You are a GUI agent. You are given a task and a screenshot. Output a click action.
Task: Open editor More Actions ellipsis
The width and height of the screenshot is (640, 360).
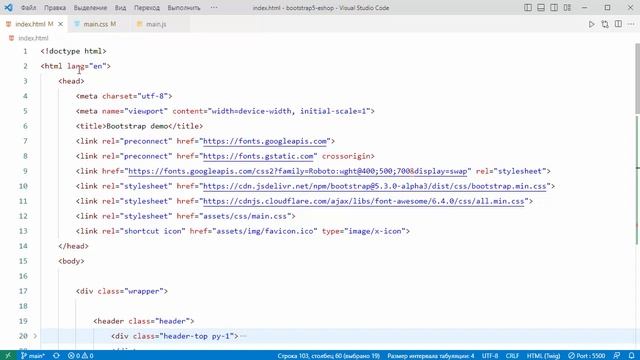[x=631, y=24]
